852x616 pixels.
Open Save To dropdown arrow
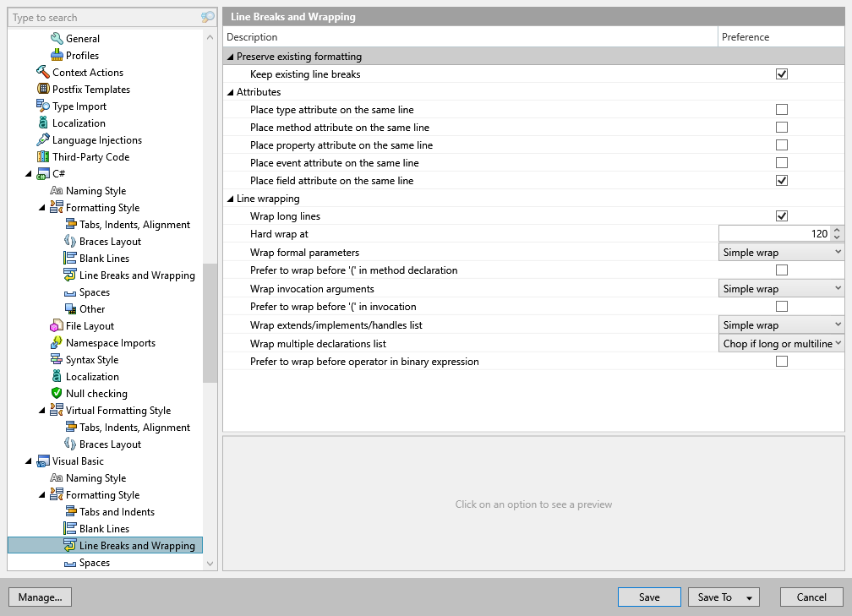tap(749, 597)
